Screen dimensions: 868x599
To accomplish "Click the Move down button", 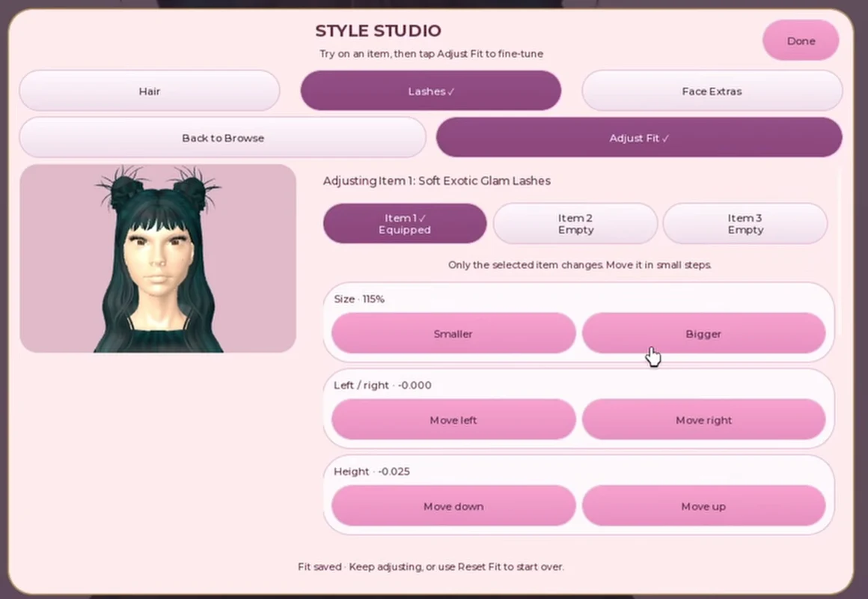I will 453,506.
